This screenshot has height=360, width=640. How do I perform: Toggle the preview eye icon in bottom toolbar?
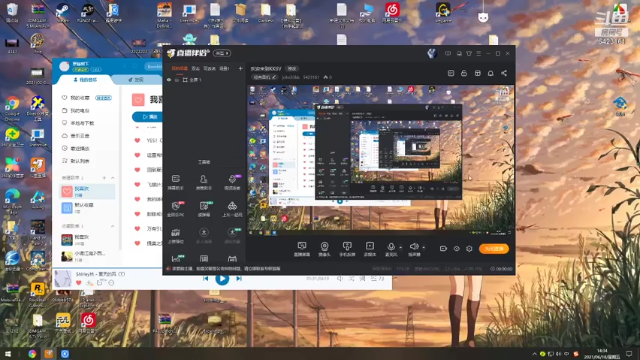456,249
